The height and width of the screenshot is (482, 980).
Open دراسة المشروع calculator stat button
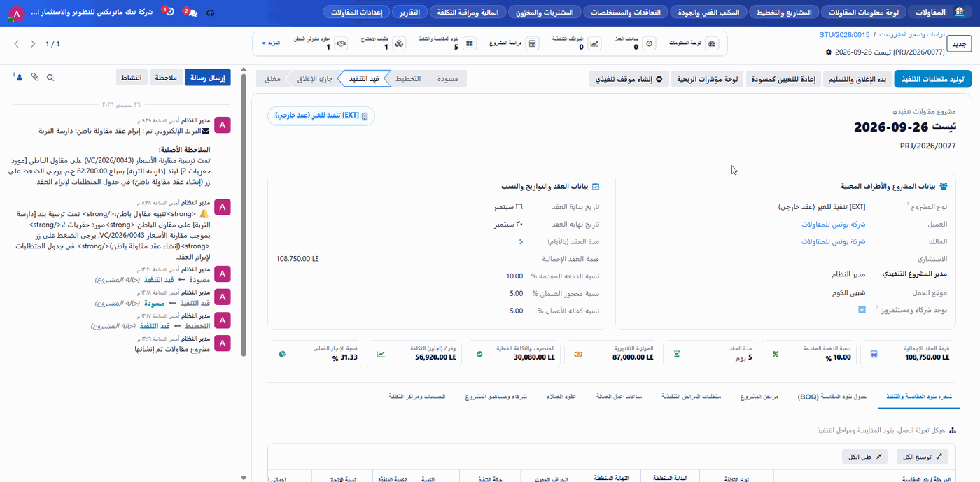coord(513,43)
